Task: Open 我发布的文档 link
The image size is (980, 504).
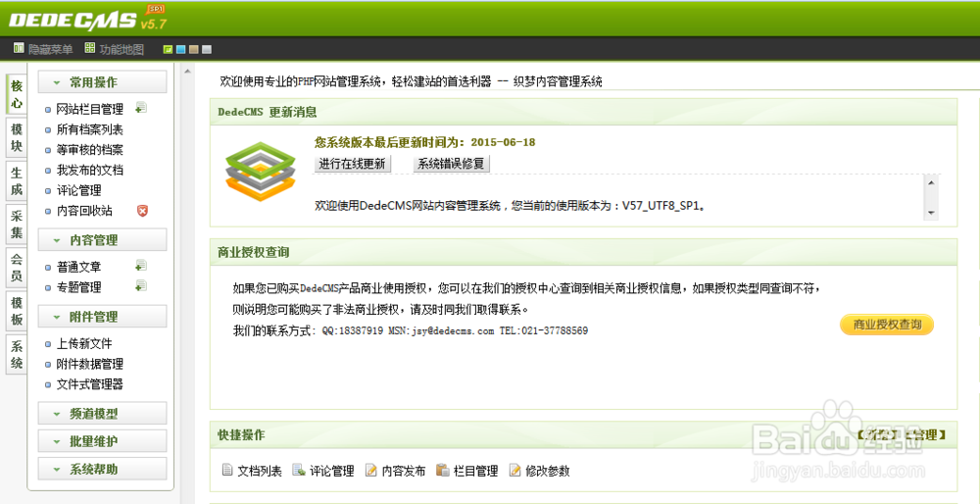Action: click(x=90, y=170)
